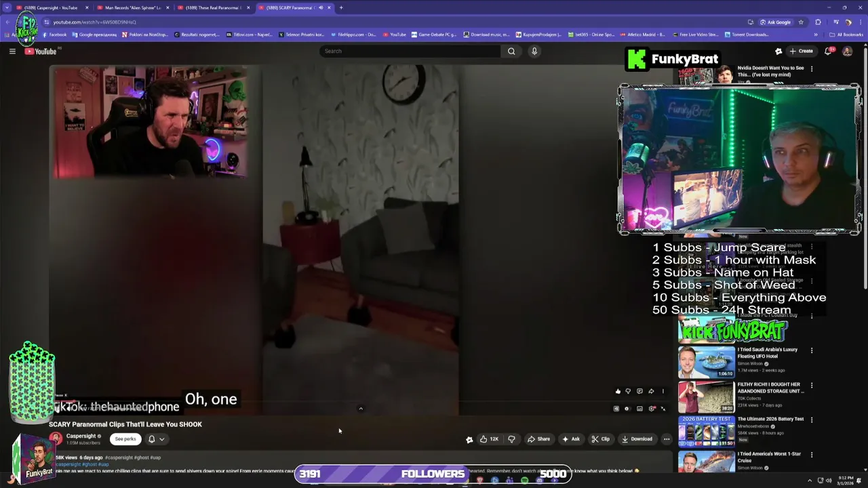Viewport: 868px width, 488px height.
Task: Open the Spotify icon in the taskbar
Action: click(525, 481)
